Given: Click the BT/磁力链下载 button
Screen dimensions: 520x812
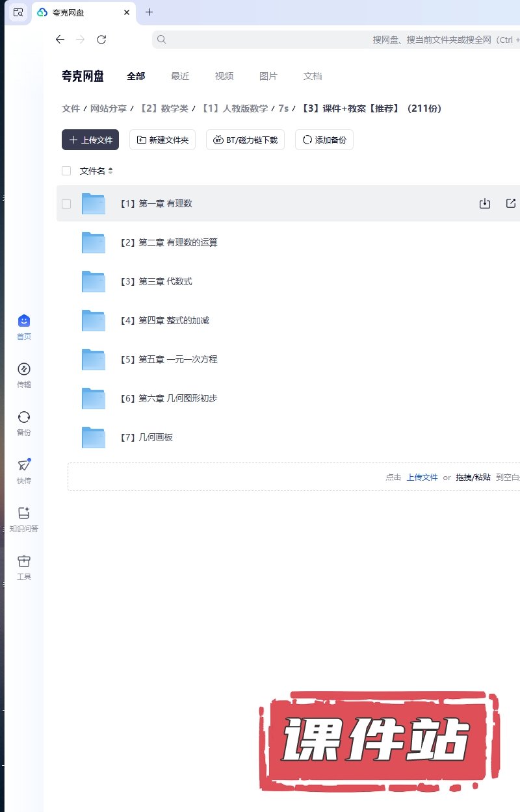Looking at the screenshot, I should [245, 140].
